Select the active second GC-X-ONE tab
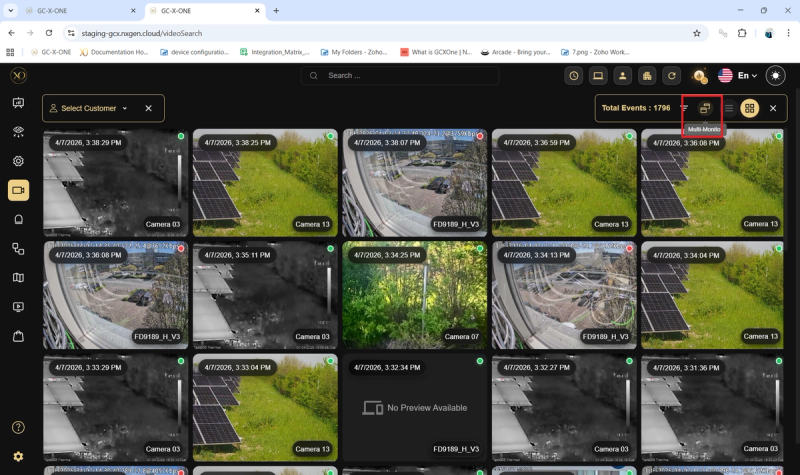Viewport: 800px width, 475px height. pyautogui.click(x=205, y=10)
